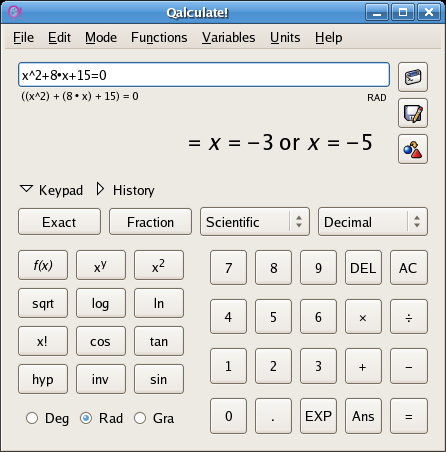Select Deg angle unit
Image resolution: width=446 pixels, height=452 pixels.
(48, 418)
